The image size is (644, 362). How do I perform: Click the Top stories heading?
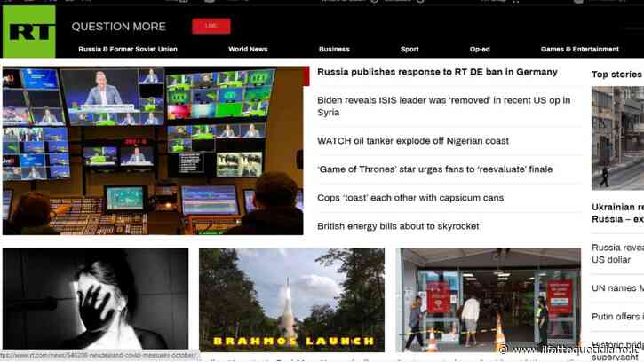[x=616, y=75]
